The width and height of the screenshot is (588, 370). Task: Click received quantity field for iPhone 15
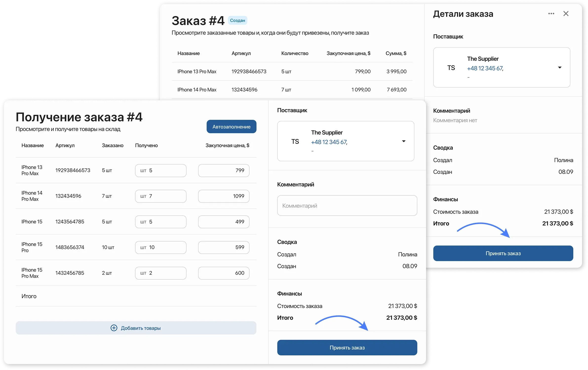coord(161,222)
